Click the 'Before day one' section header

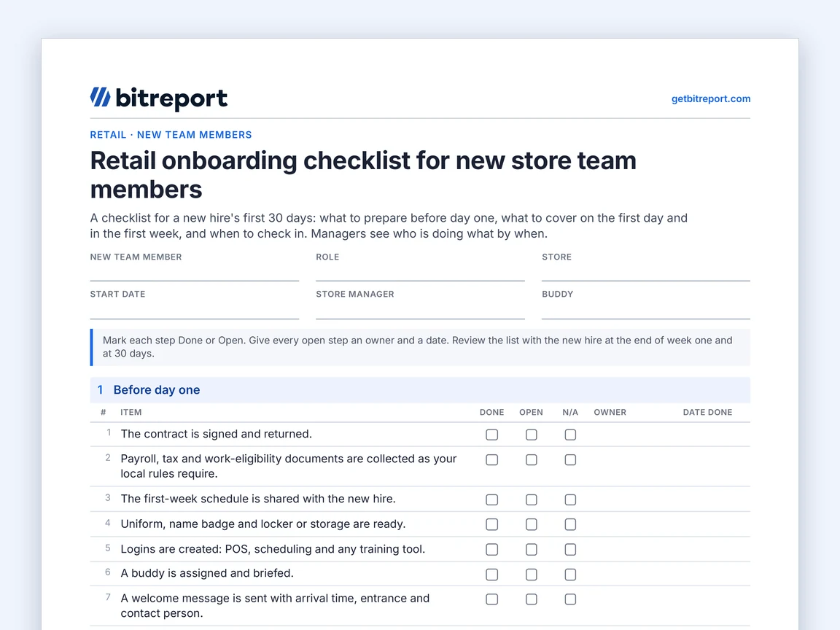420,390
